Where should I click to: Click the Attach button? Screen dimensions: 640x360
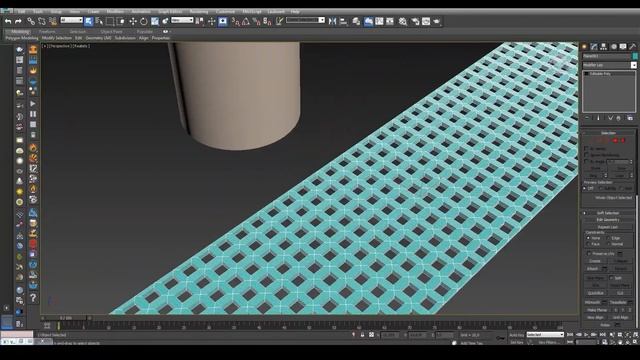coord(592,269)
